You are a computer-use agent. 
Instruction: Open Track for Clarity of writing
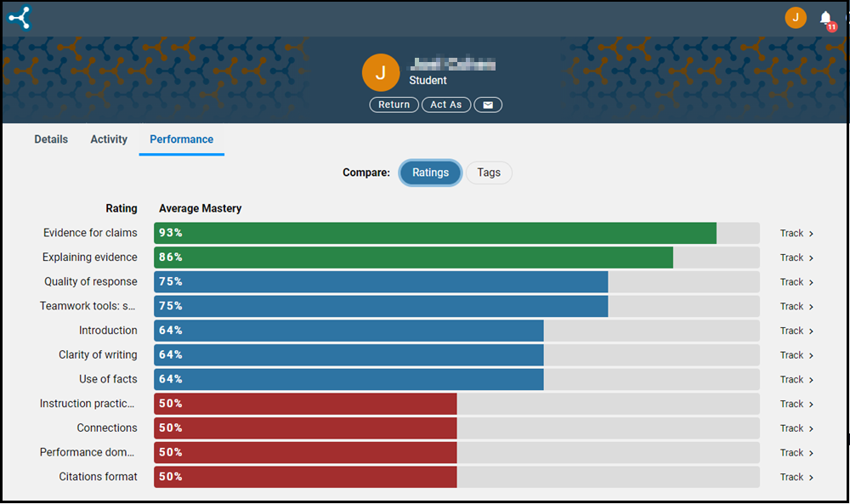[796, 355]
